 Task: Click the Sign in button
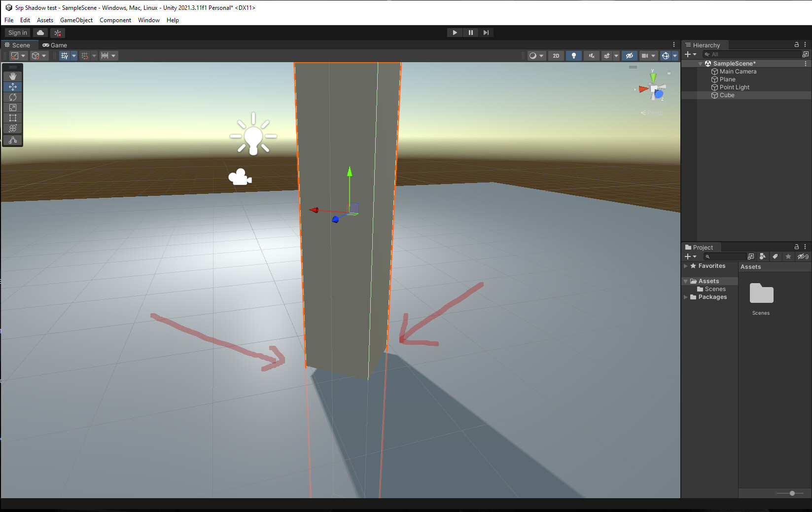point(18,33)
